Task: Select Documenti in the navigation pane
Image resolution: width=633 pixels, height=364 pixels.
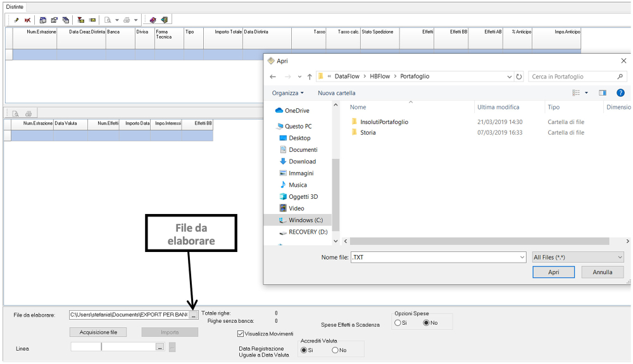Action: click(x=303, y=150)
